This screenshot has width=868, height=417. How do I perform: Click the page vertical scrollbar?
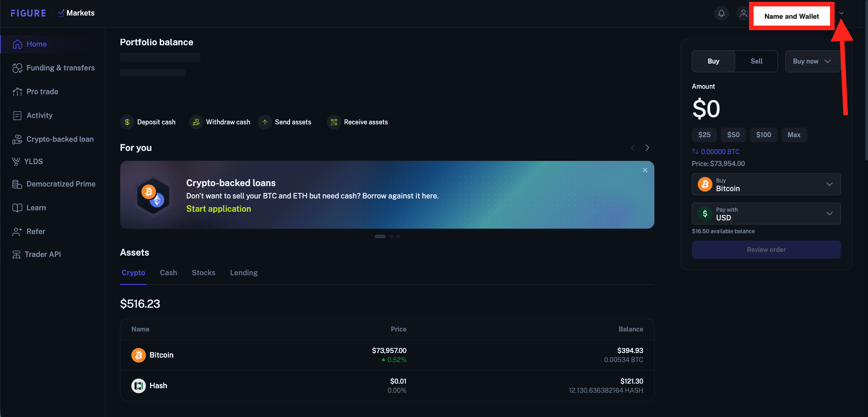click(866, 80)
